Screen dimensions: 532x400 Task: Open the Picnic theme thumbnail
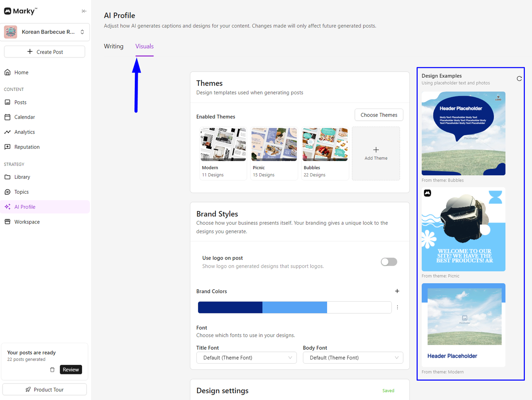[x=274, y=144]
